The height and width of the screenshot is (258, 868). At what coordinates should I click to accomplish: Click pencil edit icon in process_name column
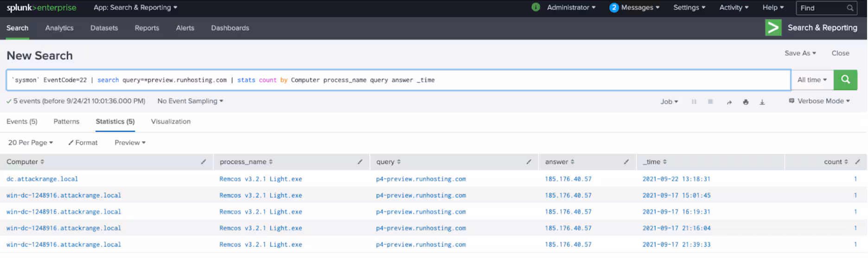coord(360,162)
